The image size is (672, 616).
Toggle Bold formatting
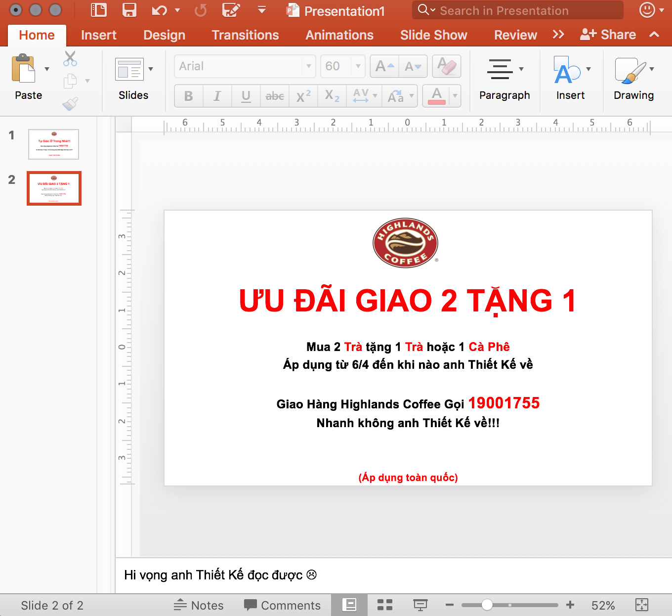[189, 96]
